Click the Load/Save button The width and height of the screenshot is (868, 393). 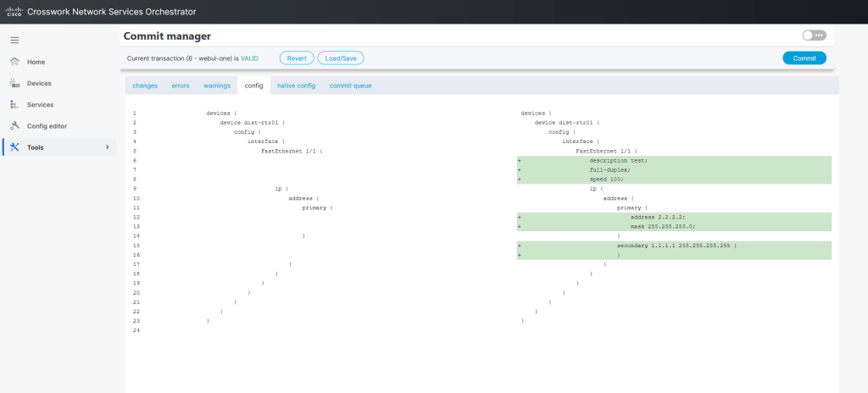click(341, 58)
